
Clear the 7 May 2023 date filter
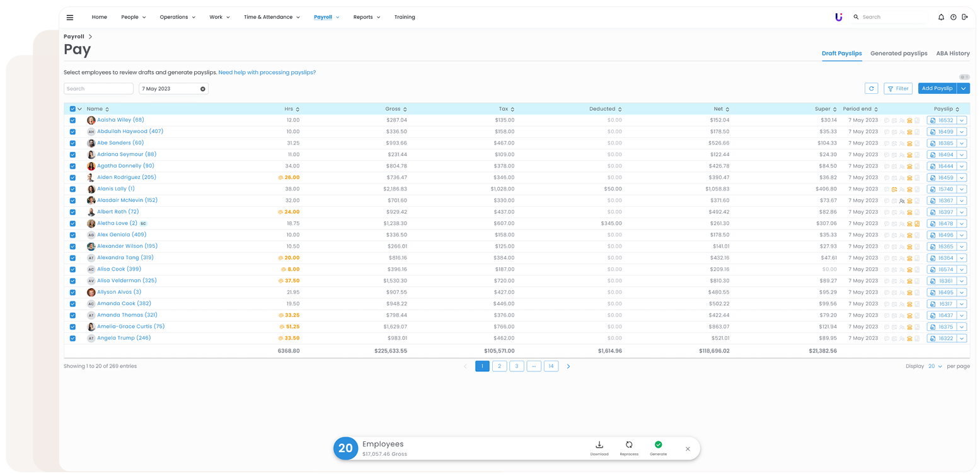203,89
